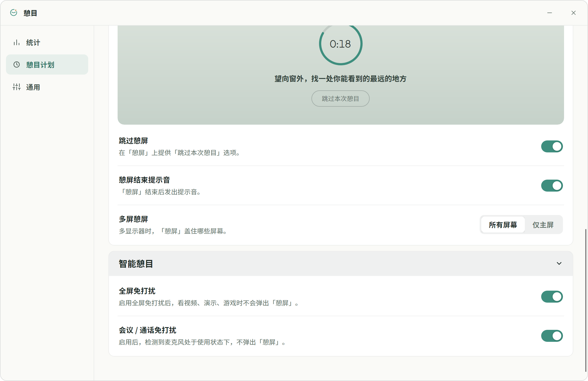Disable 憩屏结束提示音 switch
The height and width of the screenshot is (381, 588).
(552, 186)
